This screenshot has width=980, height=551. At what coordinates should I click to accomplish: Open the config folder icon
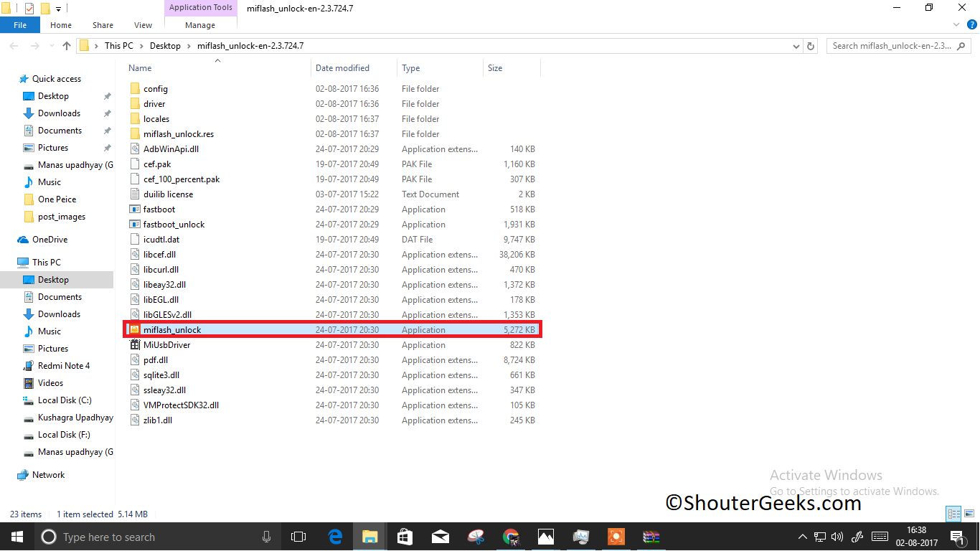coord(135,89)
